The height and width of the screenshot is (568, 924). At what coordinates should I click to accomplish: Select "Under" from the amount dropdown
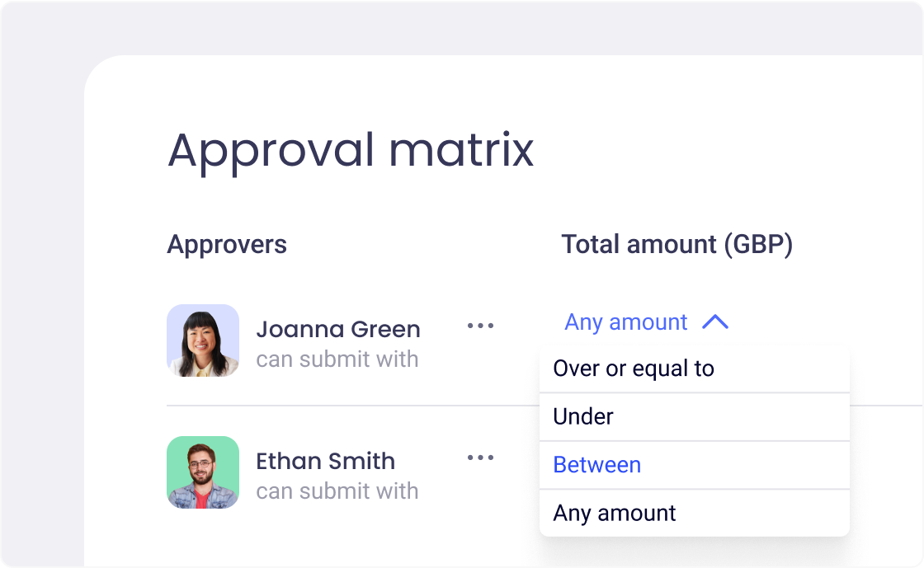click(582, 416)
